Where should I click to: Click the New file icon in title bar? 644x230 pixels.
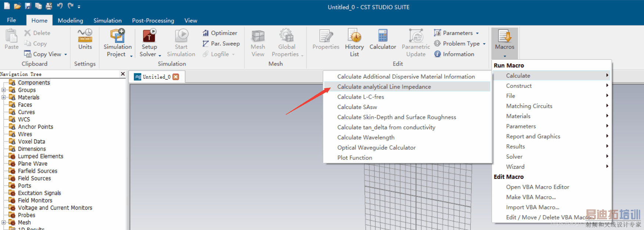coord(7,6)
